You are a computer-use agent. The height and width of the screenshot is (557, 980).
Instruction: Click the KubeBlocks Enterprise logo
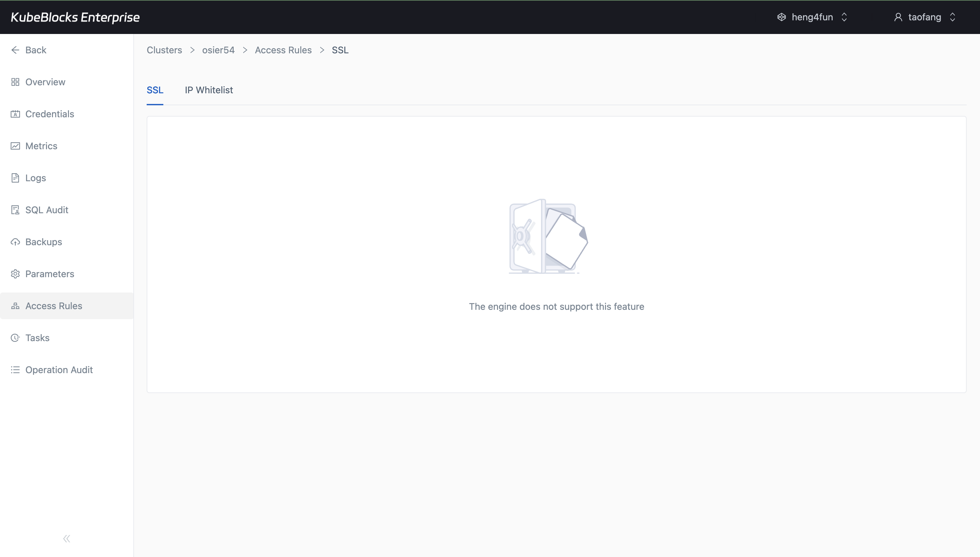pyautogui.click(x=75, y=17)
